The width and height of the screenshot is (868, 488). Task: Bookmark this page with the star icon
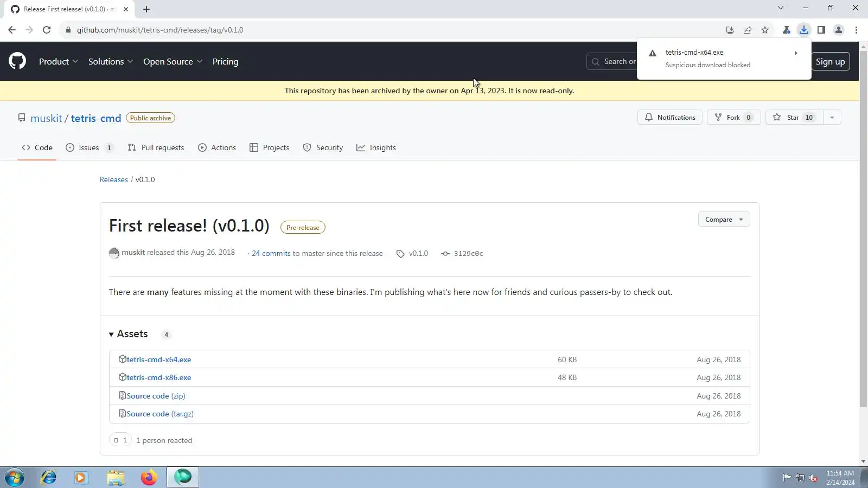765,30
